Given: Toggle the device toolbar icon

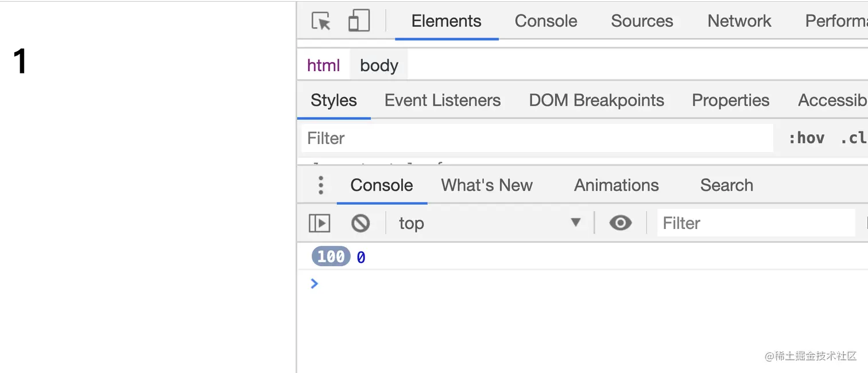Looking at the screenshot, I should pos(359,21).
